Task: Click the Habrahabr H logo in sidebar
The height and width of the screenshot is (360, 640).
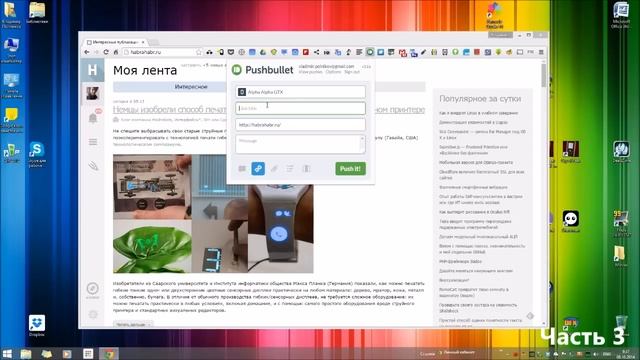Action: 93,70
